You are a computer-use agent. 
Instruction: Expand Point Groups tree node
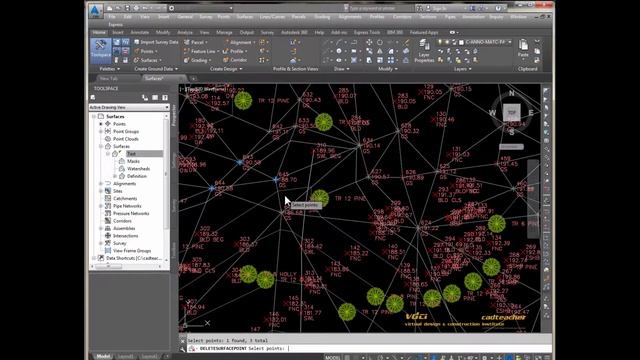pyautogui.click(x=101, y=131)
